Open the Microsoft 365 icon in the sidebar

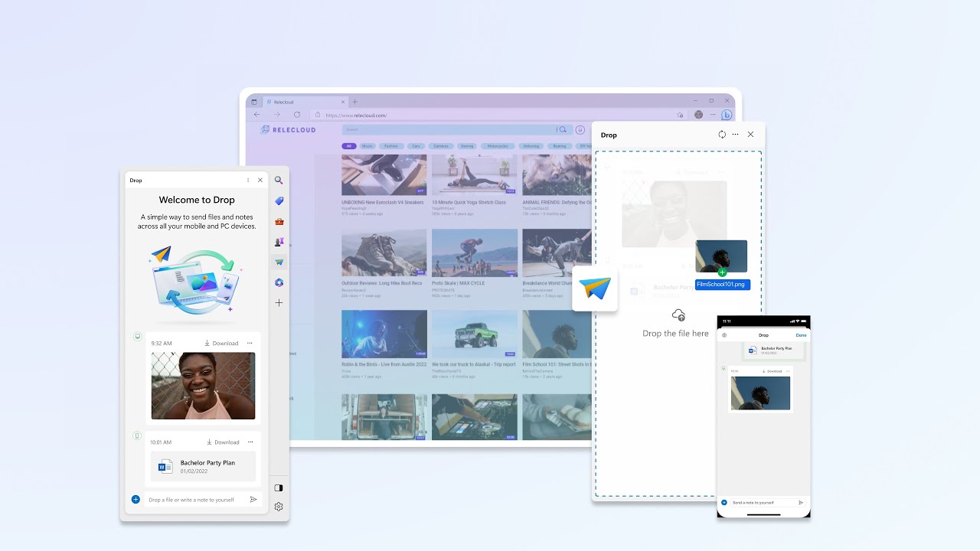279,282
